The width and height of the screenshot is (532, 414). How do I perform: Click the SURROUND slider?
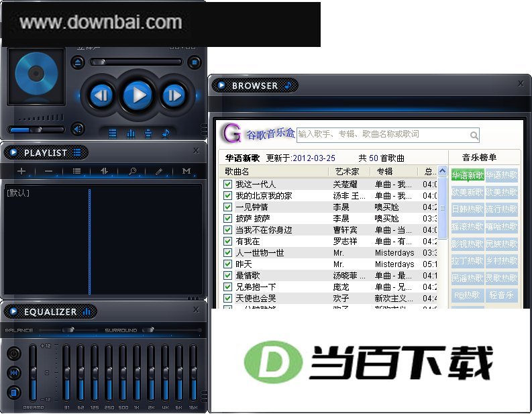click(171, 330)
